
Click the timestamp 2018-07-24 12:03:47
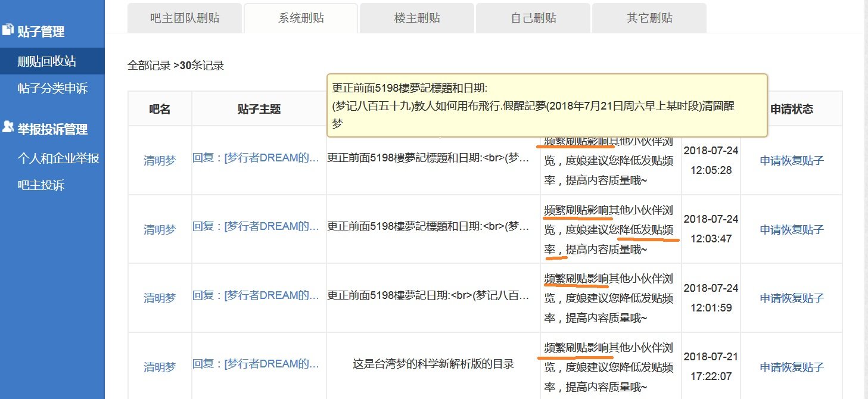point(711,229)
